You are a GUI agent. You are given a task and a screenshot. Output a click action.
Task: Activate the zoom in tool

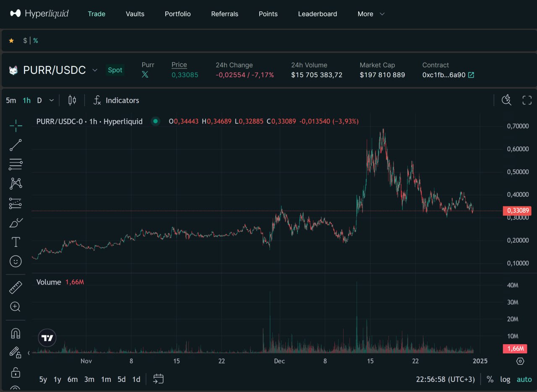point(16,307)
